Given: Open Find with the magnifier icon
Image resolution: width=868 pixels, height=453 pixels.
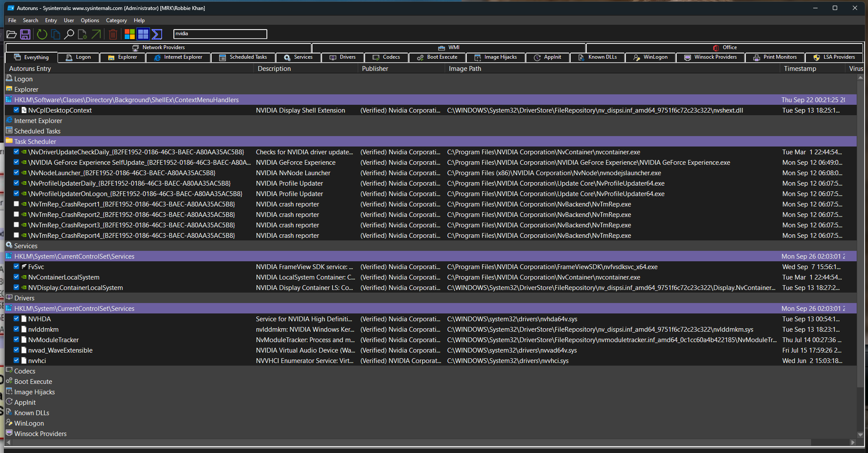Looking at the screenshot, I should (x=69, y=34).
